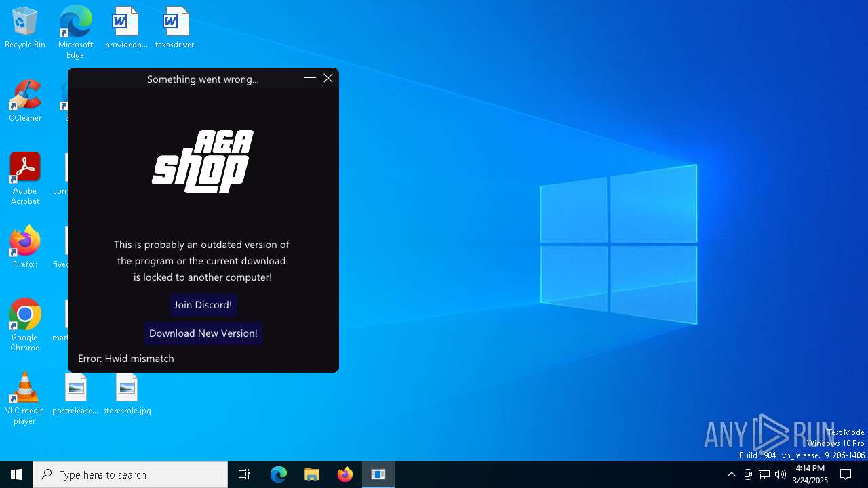Open the Windows Start menu
Viewport: 868px width, 488px height.
point(16,474)
